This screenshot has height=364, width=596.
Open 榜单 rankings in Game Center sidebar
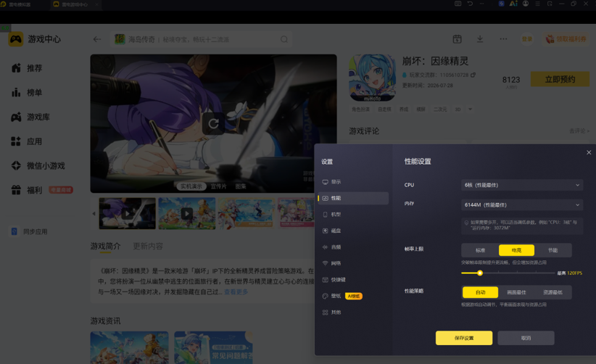point(28,92)
